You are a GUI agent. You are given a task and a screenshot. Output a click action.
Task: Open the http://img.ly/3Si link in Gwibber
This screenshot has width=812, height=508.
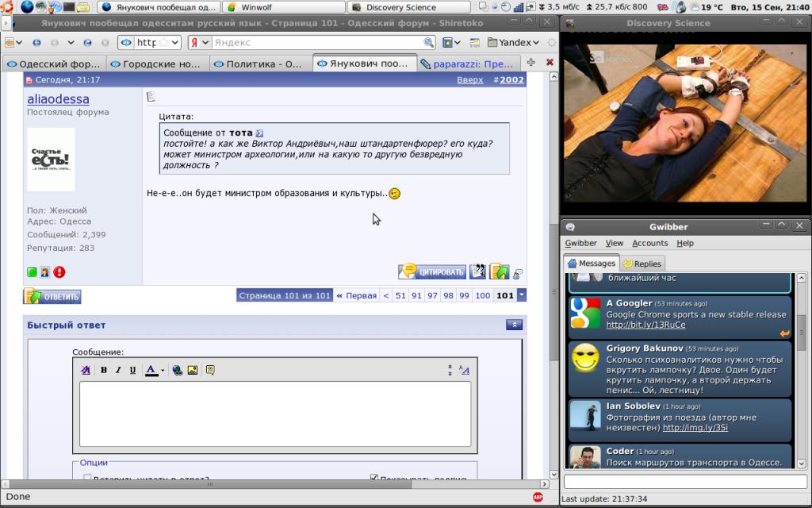pos(695,428)
